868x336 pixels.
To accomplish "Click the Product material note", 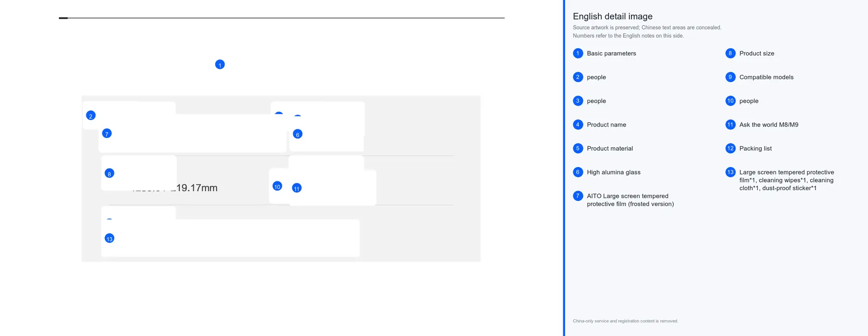I will tap(610, 149).
